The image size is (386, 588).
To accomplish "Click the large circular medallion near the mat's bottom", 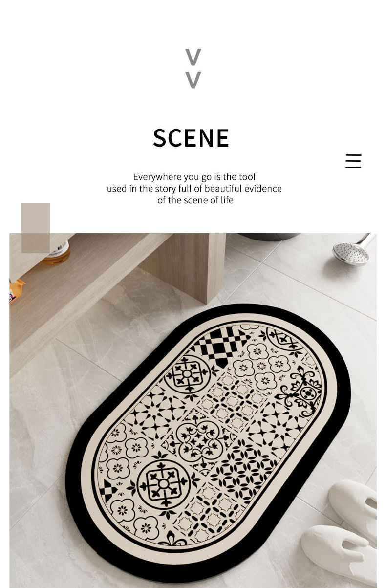I will click(164, 484).
